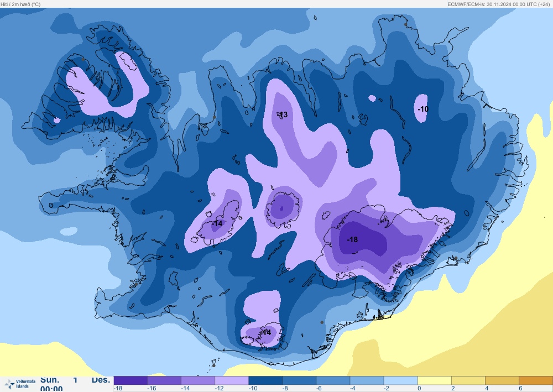Pick legend swatch between -14 and -12

click(x=198, y=380)
